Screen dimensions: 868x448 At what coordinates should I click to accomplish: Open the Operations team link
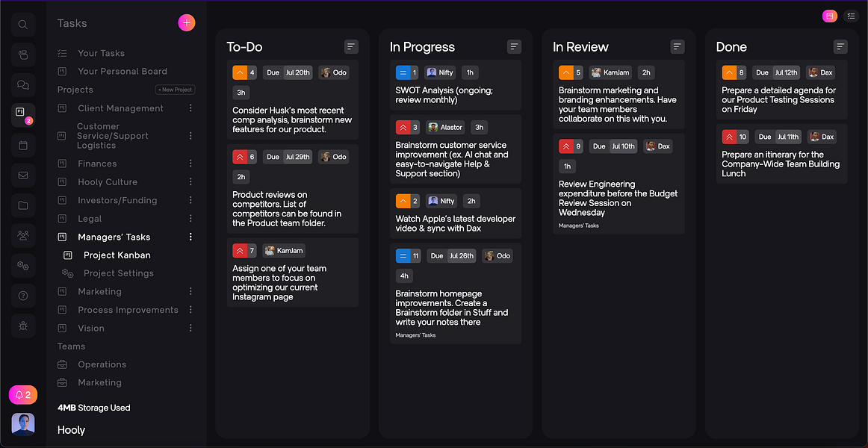(x=102, y=364)
